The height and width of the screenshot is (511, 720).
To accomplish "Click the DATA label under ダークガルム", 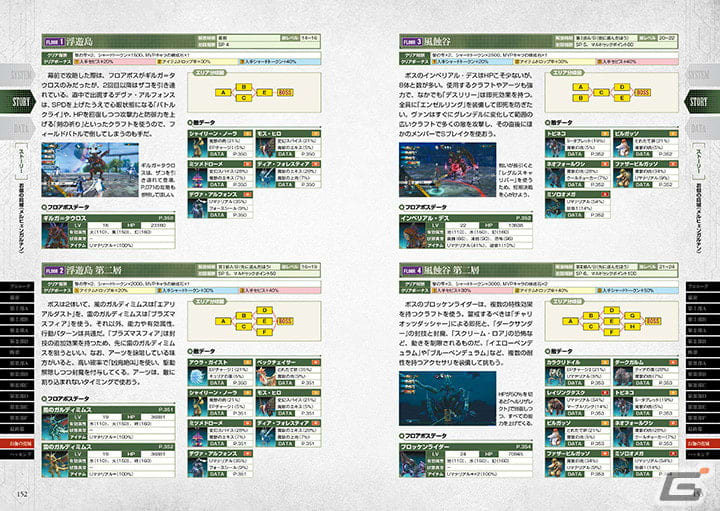I will point(643,382).
